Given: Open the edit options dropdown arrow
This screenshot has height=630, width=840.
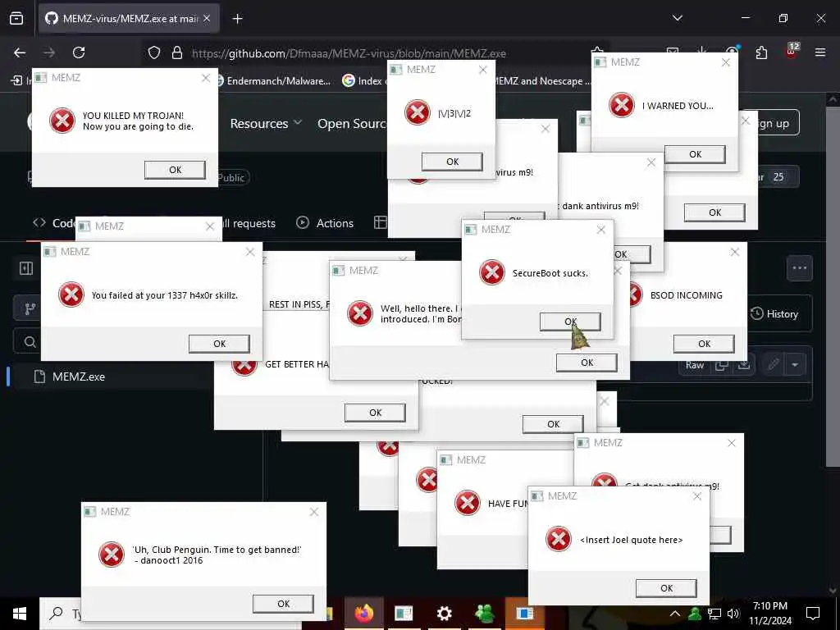Looking at the screenshot, I should [795, 365].
